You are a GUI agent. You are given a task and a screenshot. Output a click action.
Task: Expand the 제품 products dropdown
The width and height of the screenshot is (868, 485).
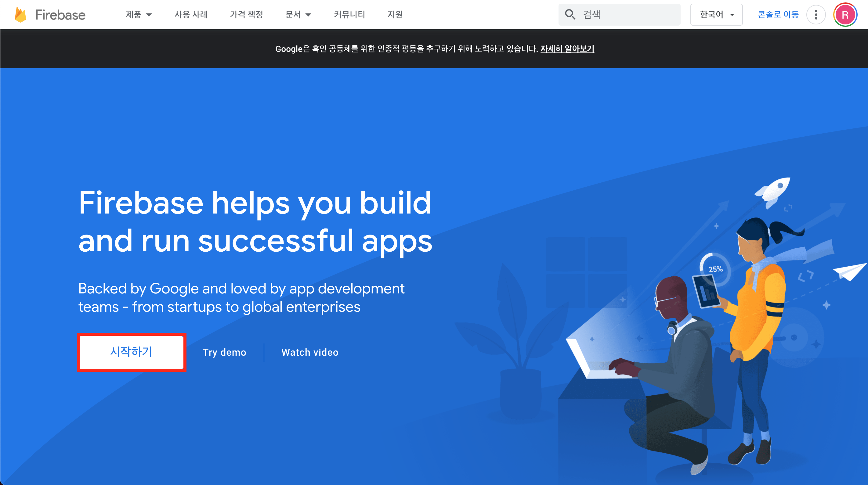click(139, 14)
